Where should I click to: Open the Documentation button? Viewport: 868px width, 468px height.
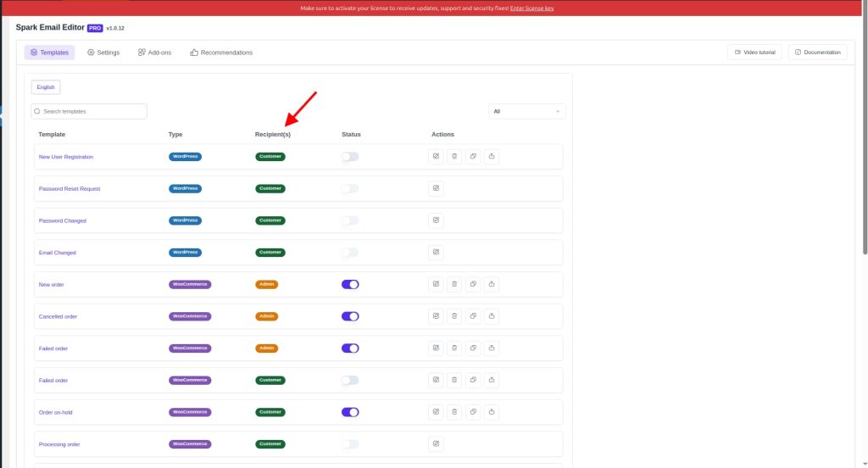pyautogui.click(x=818, y=52)
